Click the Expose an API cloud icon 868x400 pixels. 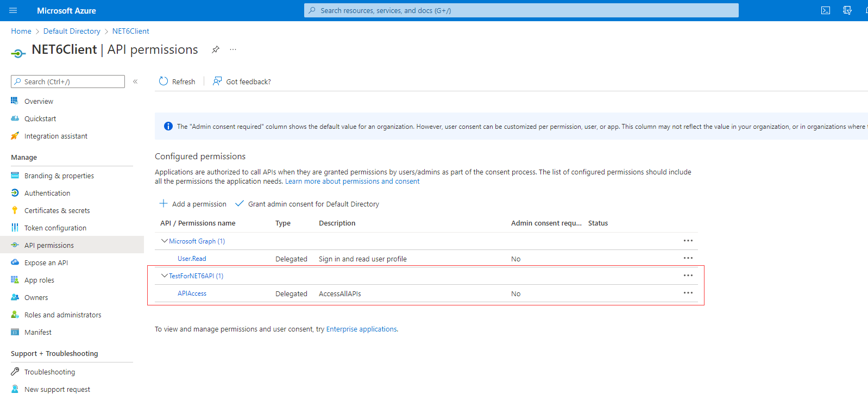pyautogui.click(x=15, y=262)
